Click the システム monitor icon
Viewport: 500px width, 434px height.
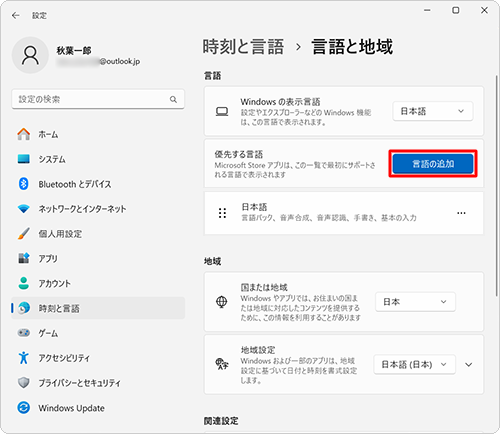24,159
